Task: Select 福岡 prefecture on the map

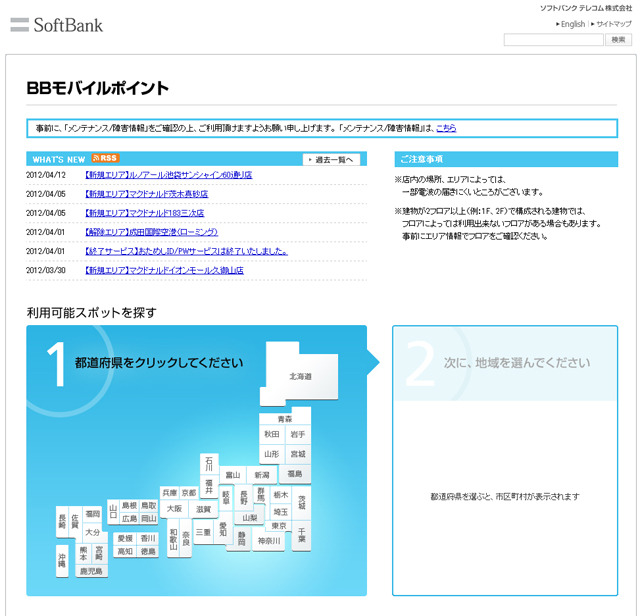Action: click(93, 514)
